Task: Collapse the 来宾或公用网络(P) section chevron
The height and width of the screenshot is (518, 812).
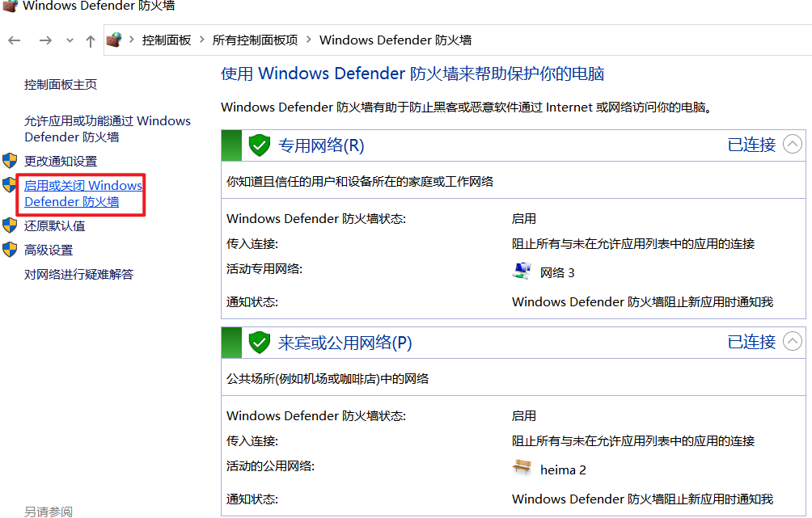Action: pyautogui.click(x=793, y=341)
